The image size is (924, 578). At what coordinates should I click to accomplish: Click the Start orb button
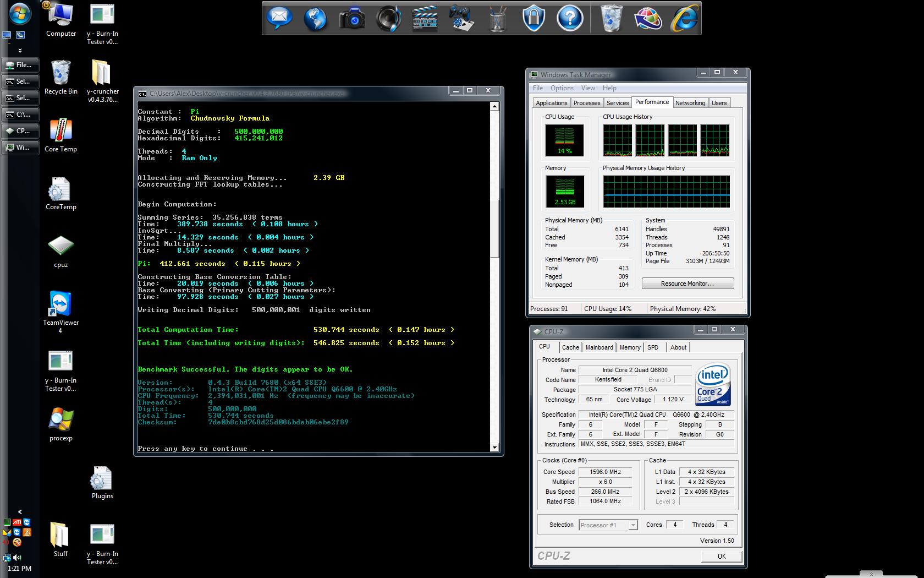click(x=19, y=14)
